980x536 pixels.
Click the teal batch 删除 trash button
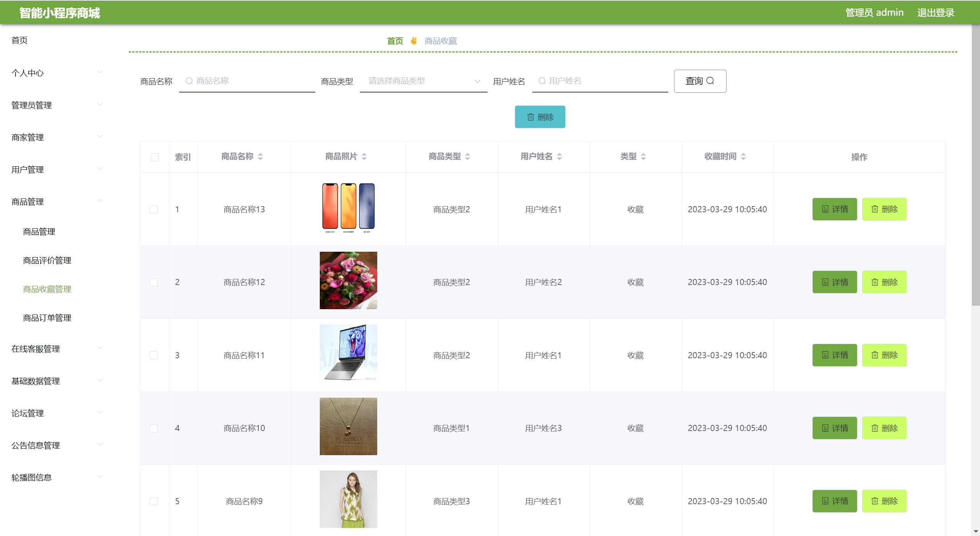540,117
